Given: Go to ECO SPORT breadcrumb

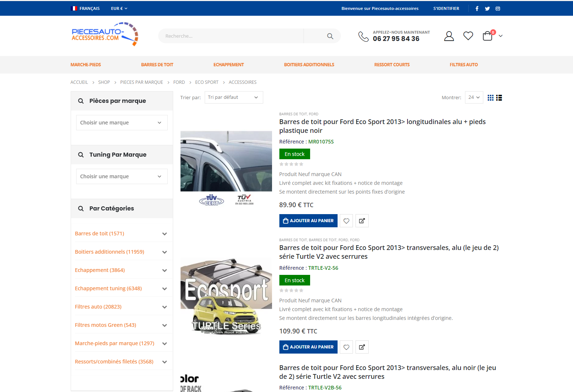Looking at the screenshot, I should tap(207, 82).
